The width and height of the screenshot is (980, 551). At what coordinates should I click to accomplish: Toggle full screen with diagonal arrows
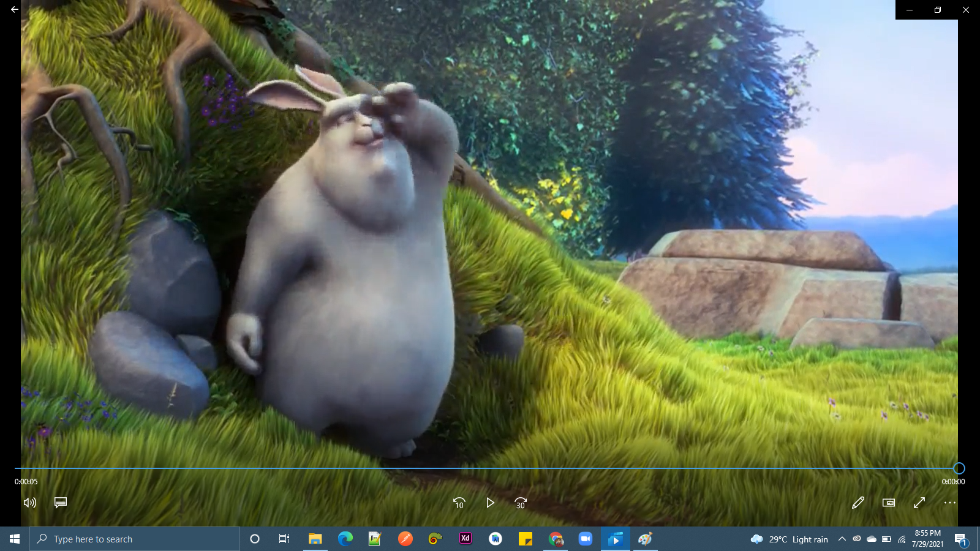[x=919, y=503]
